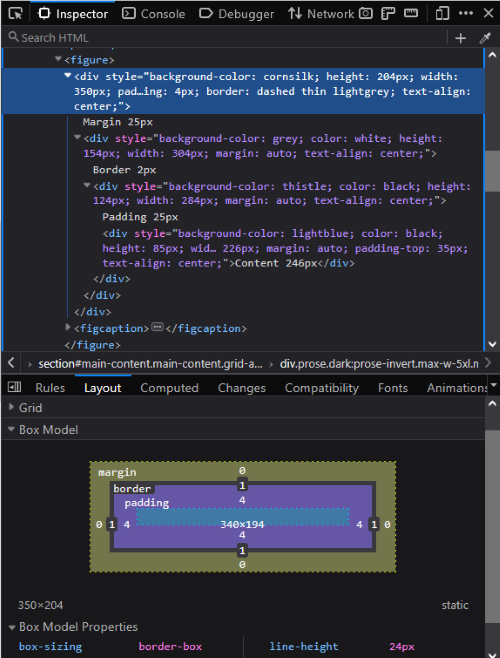
Task: Expand the Grid section
Action: point(12,407)
